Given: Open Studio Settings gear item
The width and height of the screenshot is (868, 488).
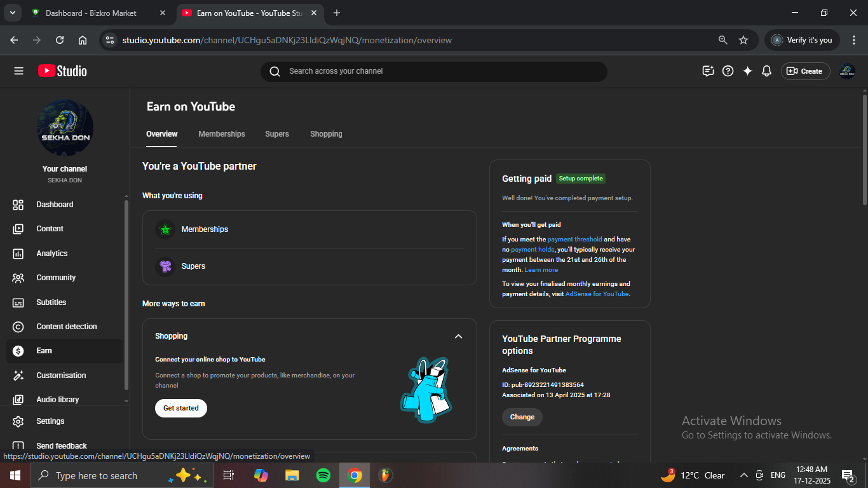Looking at the screenshot, I should click(x=50, y=421).
